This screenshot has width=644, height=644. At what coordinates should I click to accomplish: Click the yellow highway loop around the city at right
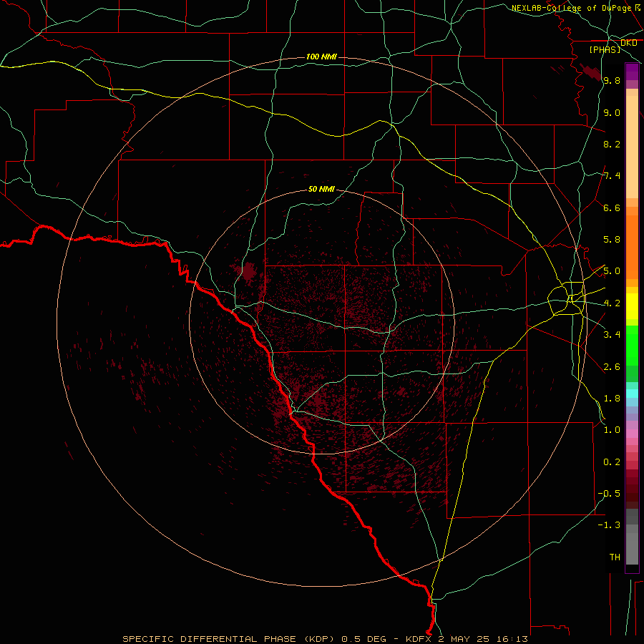(567, 298)
